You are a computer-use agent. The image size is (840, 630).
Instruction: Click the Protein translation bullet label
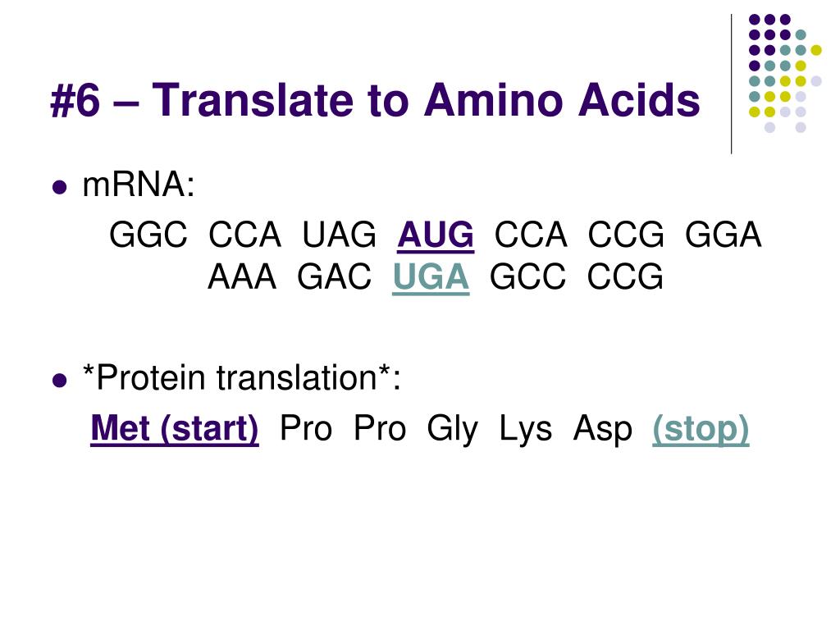pyautogui.click(x=242, y=377)
